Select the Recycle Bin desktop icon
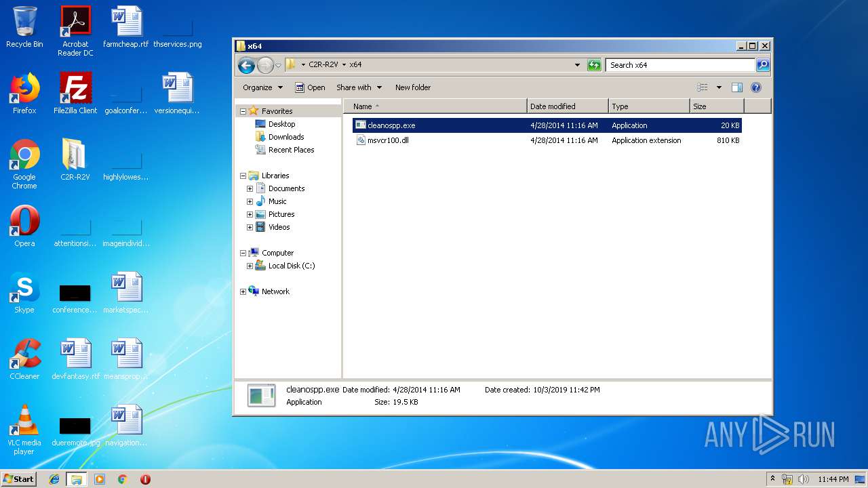The height and width of the screenshot is (488, 868). [x=24, y=27]
